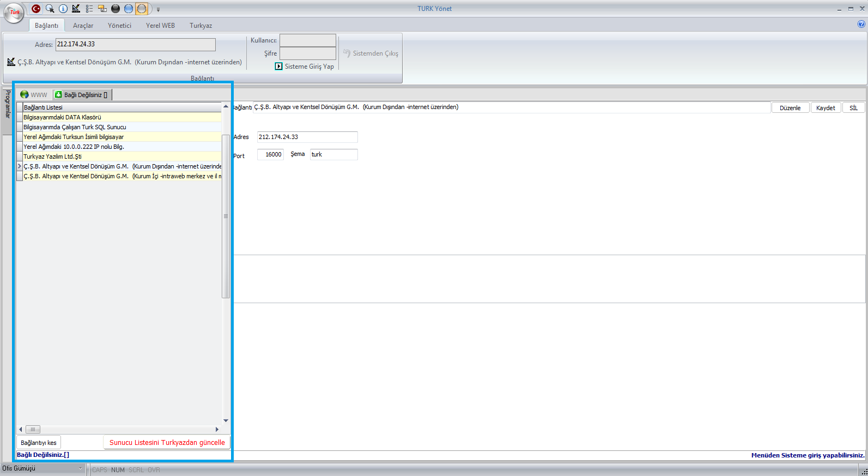Click the Sistemden Çıkış button
The height and width of the screenshot is (476, 868).
pyautogui.click(x=371, y=53)
